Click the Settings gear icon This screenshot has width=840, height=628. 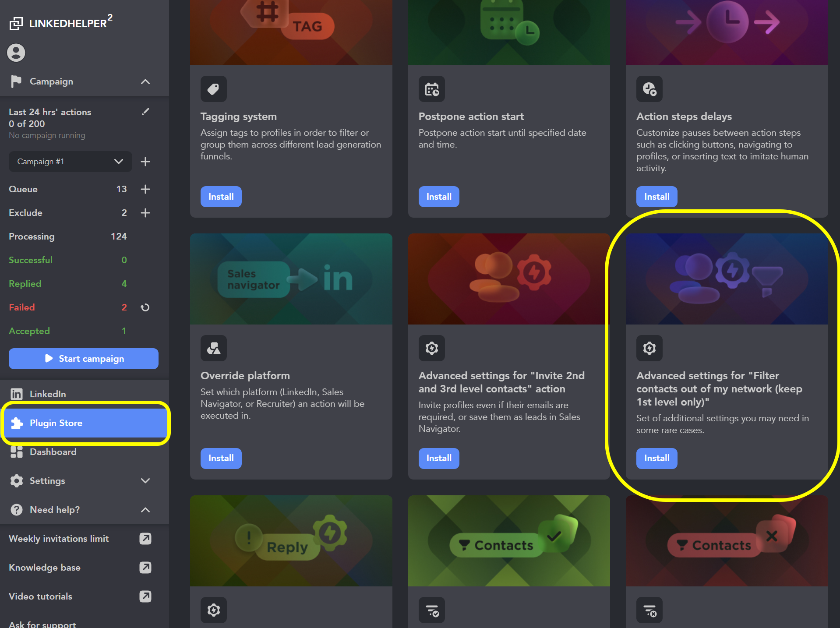pos(17,481)
